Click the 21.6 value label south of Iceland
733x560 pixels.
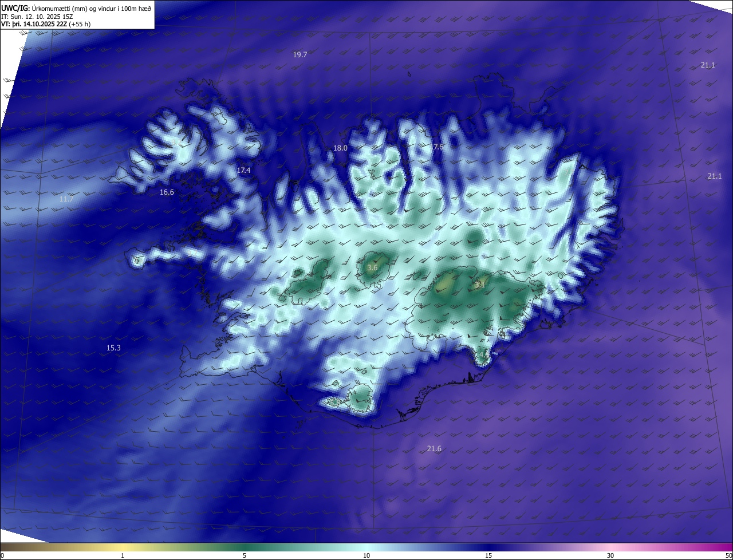pyautogui.click(x=434, y=448)
